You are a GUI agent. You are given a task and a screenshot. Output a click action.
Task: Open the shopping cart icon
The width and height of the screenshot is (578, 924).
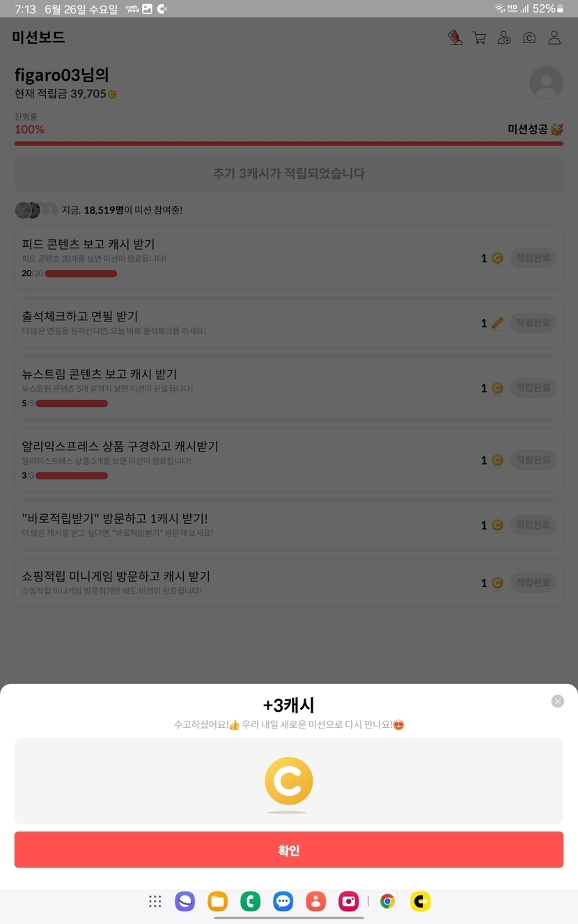[x=479, y=38]
